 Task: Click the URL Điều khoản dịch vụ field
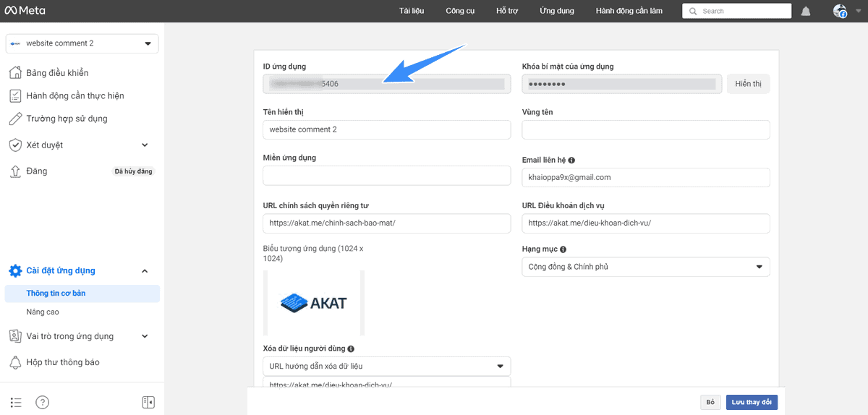coord(646,223)
